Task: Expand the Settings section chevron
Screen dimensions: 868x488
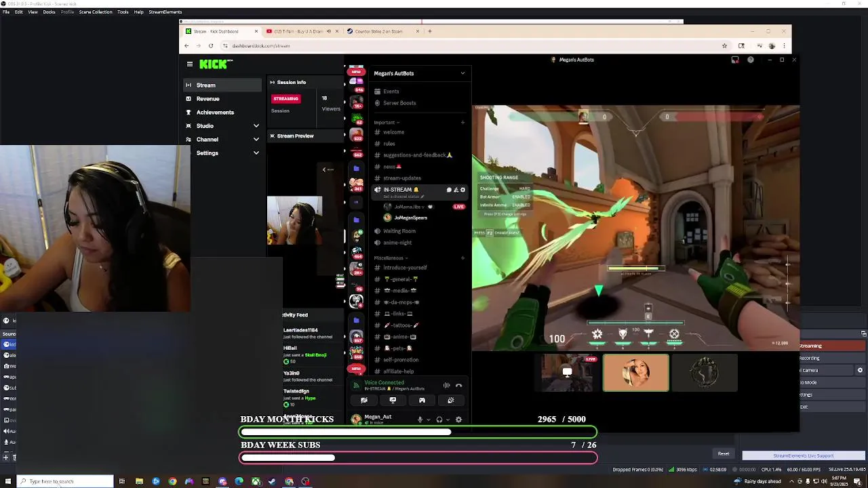Action: click(x=256, y=153)
